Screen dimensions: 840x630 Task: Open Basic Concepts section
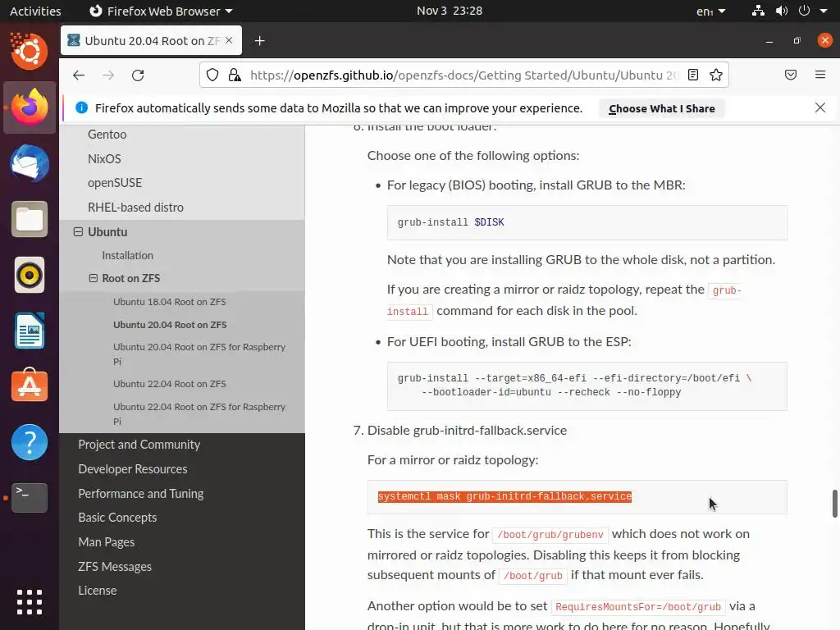pos(117,518)
